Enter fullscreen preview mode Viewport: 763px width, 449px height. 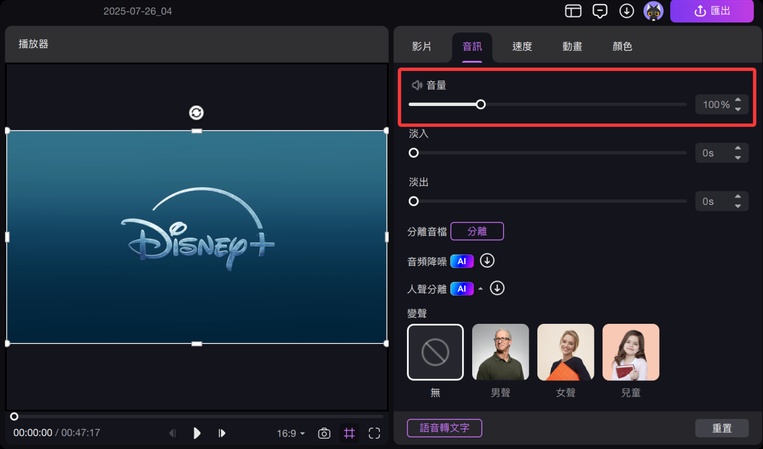pos(374,433)
